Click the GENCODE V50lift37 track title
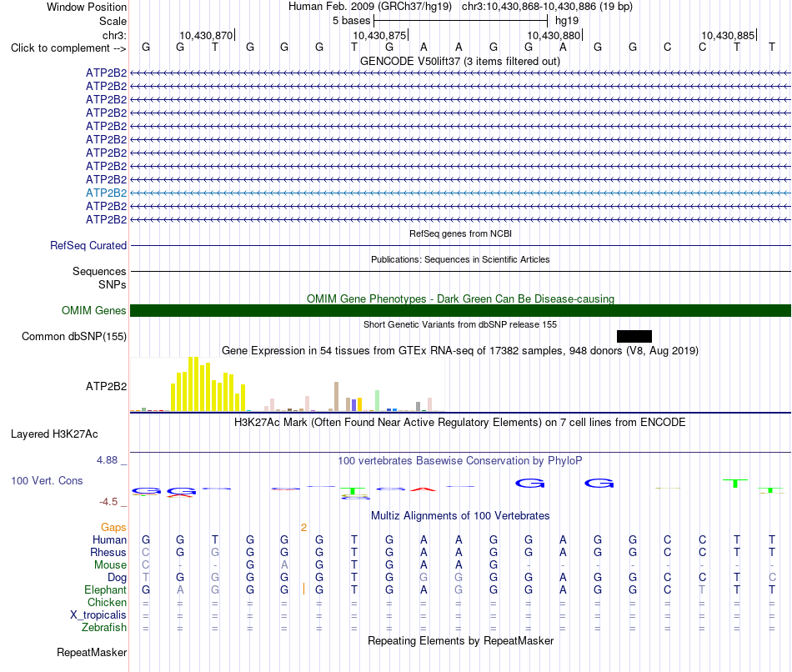Screen dimensions: 792x672 pos(460,62)
